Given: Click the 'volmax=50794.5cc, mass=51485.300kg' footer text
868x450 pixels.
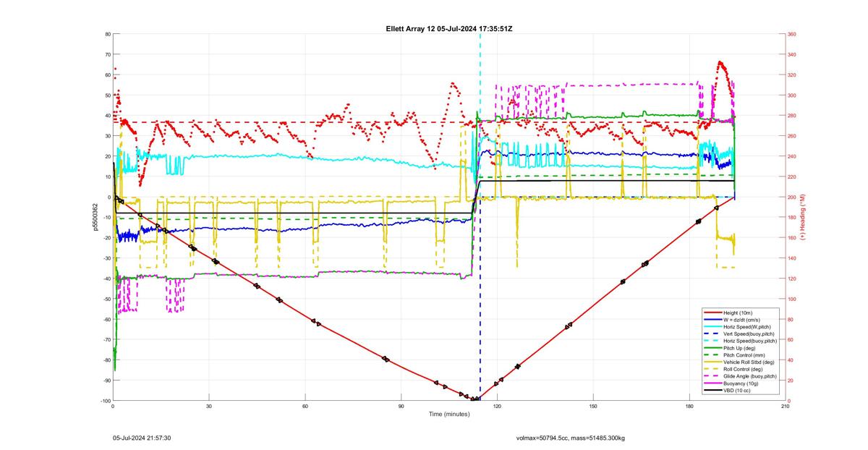Looking at the screenshot, I should 571,438.
